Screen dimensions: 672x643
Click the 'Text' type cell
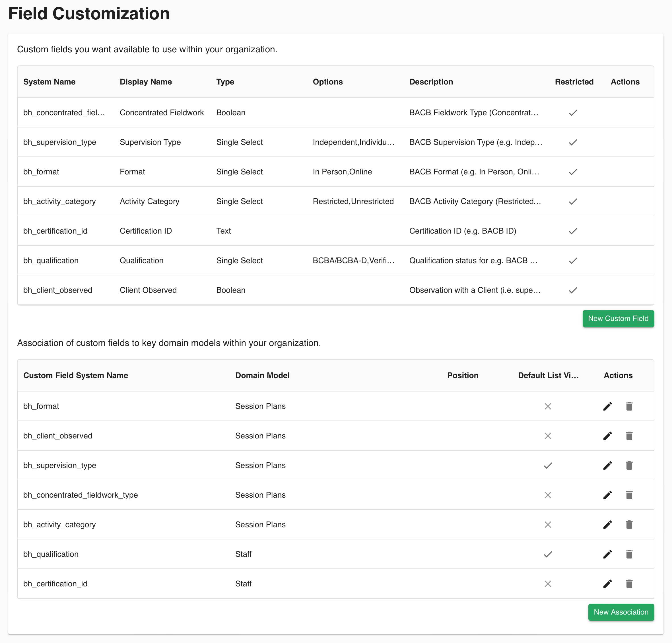(223, 231)
